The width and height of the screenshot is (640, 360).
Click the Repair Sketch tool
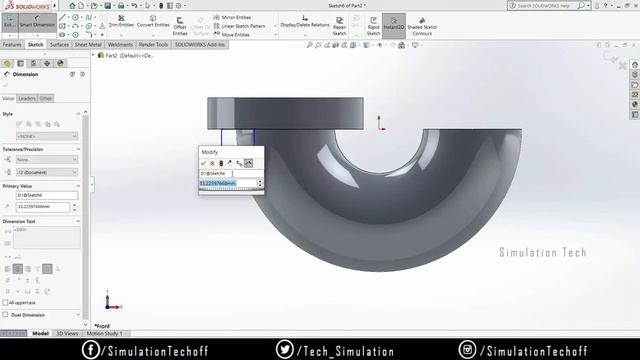339,26
